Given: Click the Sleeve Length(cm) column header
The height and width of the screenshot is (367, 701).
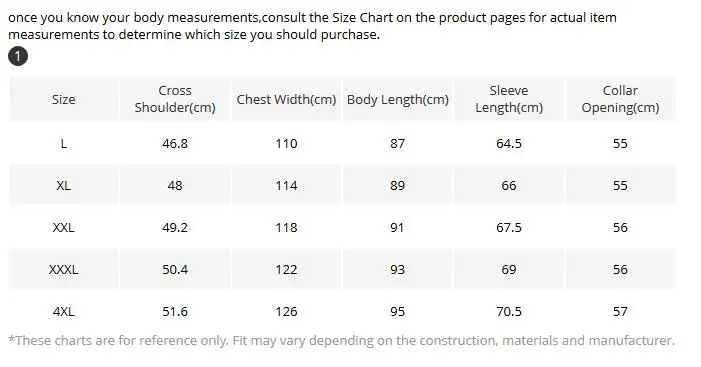Looking at the screenshot, I should (509, 99).
